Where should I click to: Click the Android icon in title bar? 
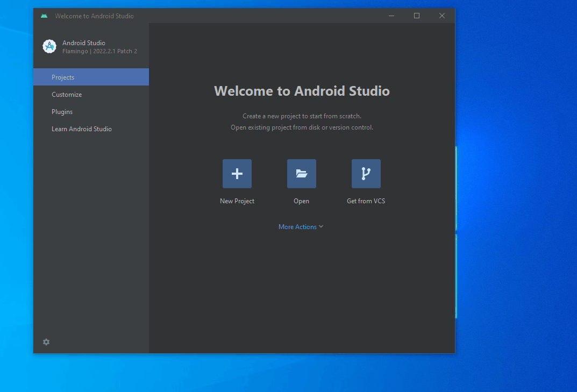point(44,16)
